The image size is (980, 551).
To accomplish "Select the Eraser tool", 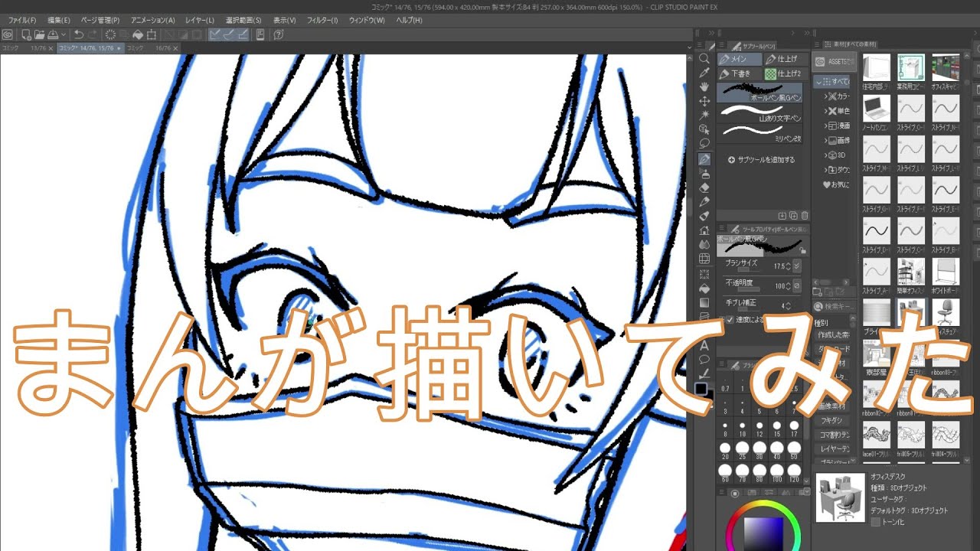I will coord(704,187).
